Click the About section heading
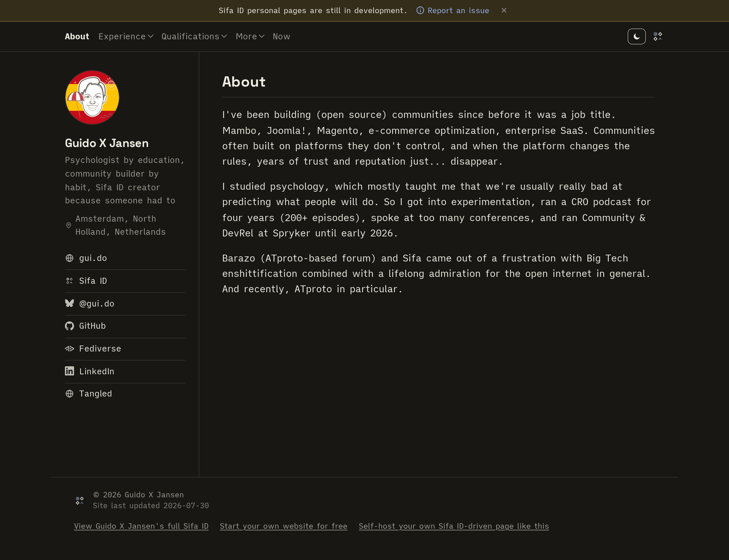This screenshot has height=560, width=729. click(x=244, y=82)
